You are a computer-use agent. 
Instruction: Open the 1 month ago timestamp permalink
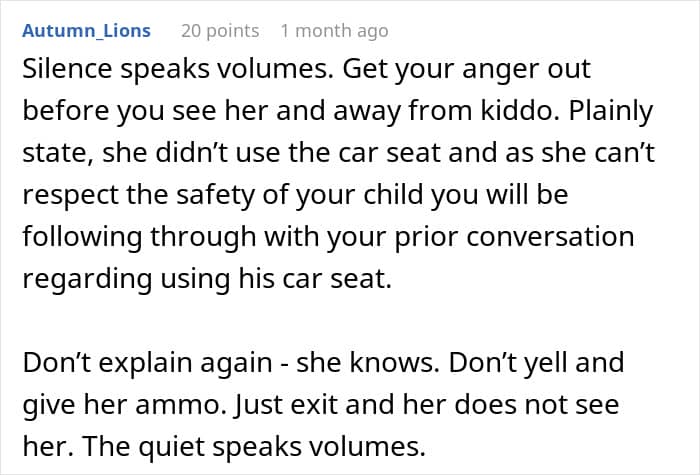coord(334,31)
